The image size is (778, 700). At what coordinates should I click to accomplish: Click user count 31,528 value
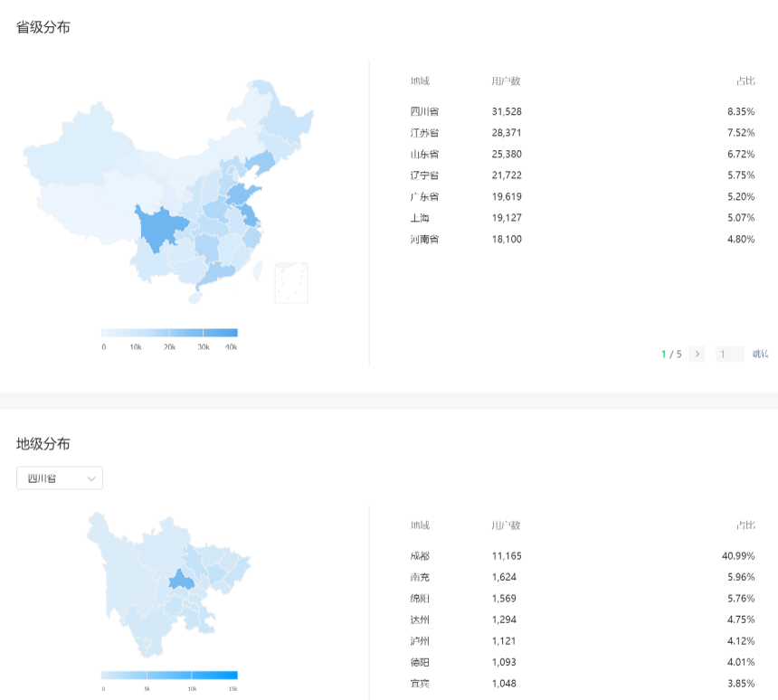point(507,111)
